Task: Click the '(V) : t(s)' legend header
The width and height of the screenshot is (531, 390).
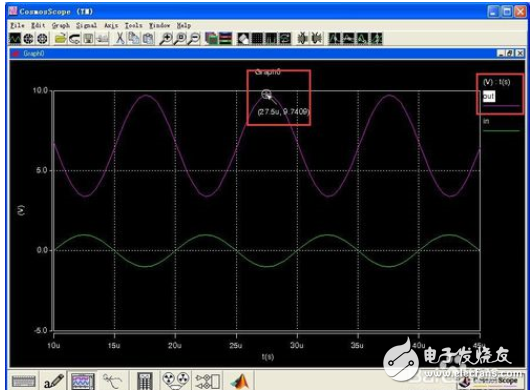Action: pos(496,82)
